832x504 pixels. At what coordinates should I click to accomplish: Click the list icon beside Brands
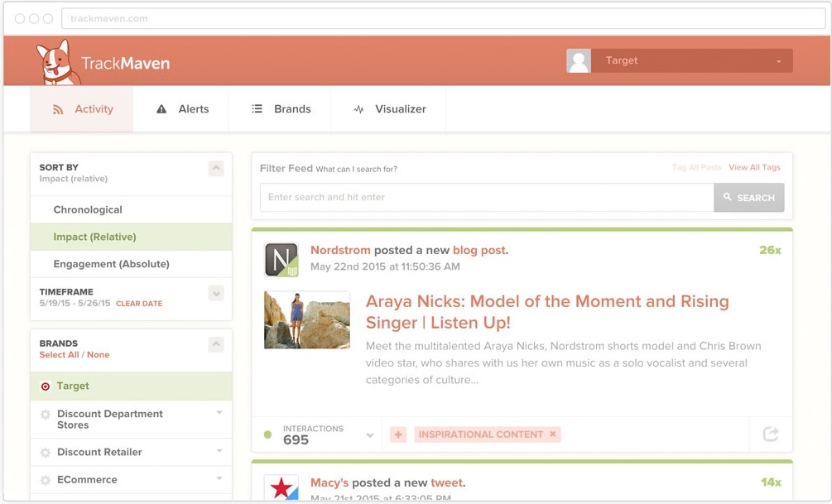pyautogui.click(x=257, y=108)
